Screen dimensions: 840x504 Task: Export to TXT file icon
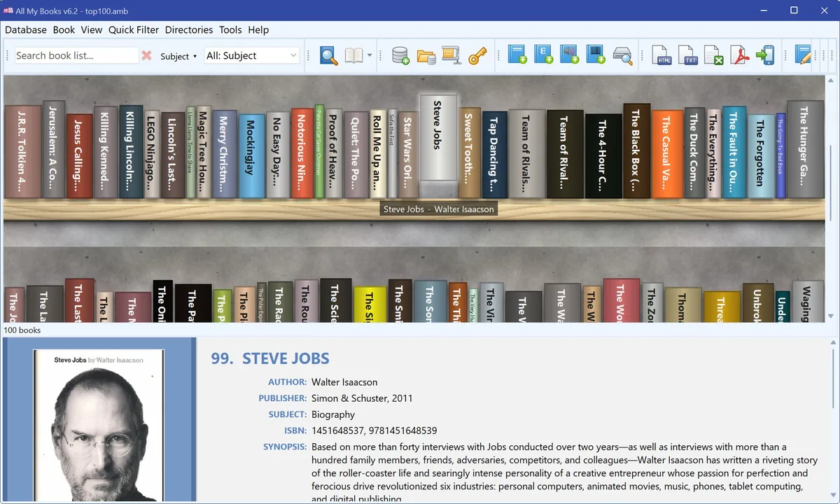(689, 56)
